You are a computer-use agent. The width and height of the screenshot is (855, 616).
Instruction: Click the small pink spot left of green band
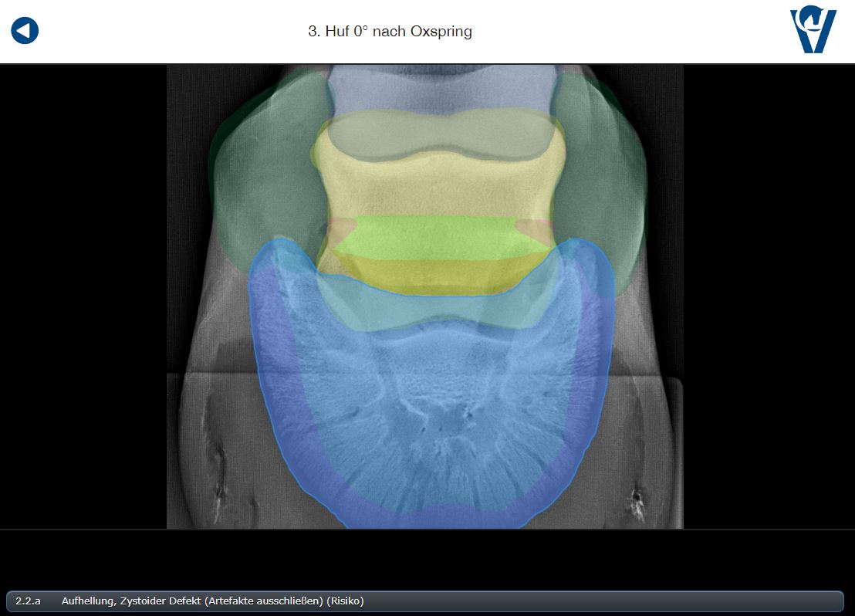point(340,226)
